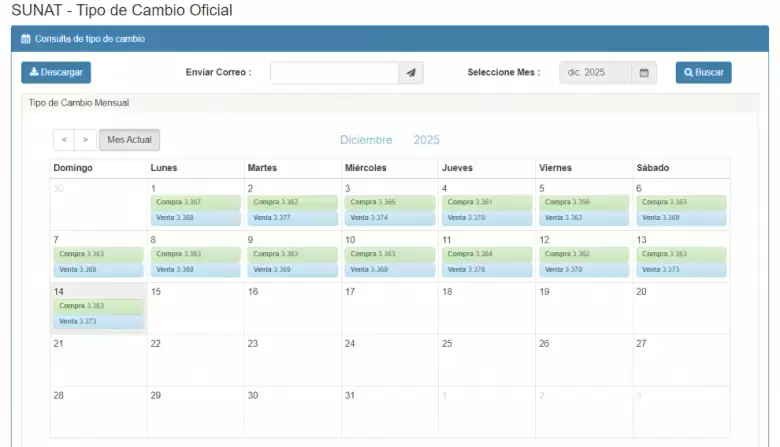Select the Compra 3.357 entry on December 1

pos(195,202)
